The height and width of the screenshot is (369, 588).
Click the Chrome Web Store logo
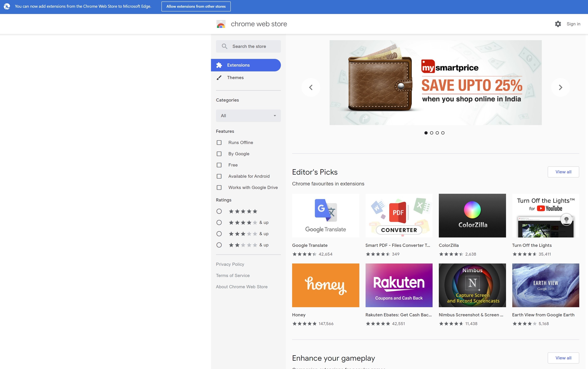(221, 24)
